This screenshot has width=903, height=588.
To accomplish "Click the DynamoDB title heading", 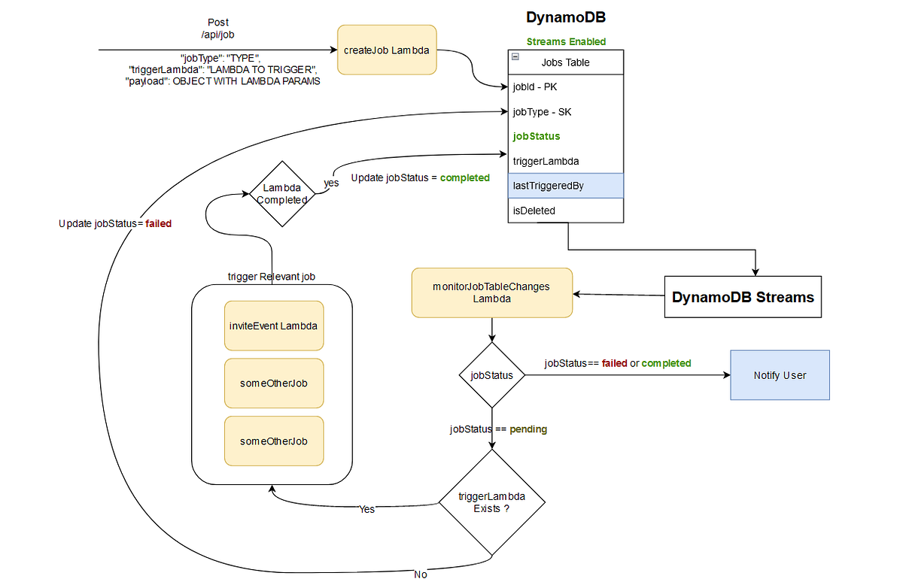I will pyautogui.click(x=565, y=17).
